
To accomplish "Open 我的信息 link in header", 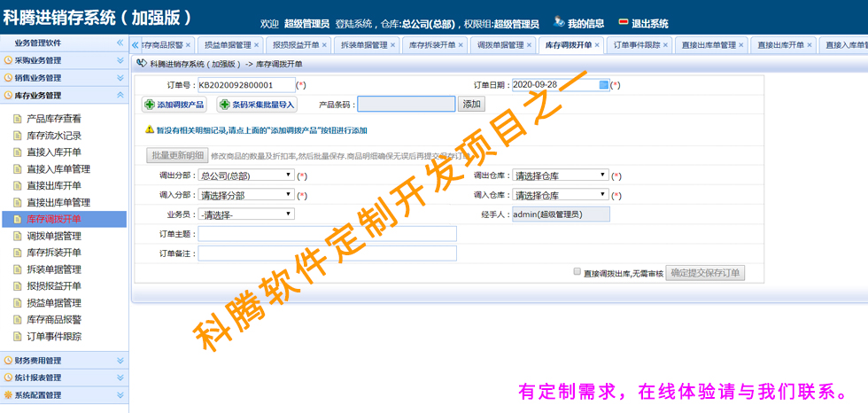I will (585, 23).
